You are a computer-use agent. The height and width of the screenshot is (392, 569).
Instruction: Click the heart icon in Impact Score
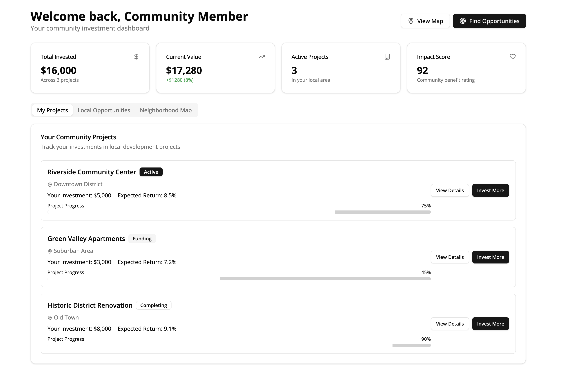(513, 57)
